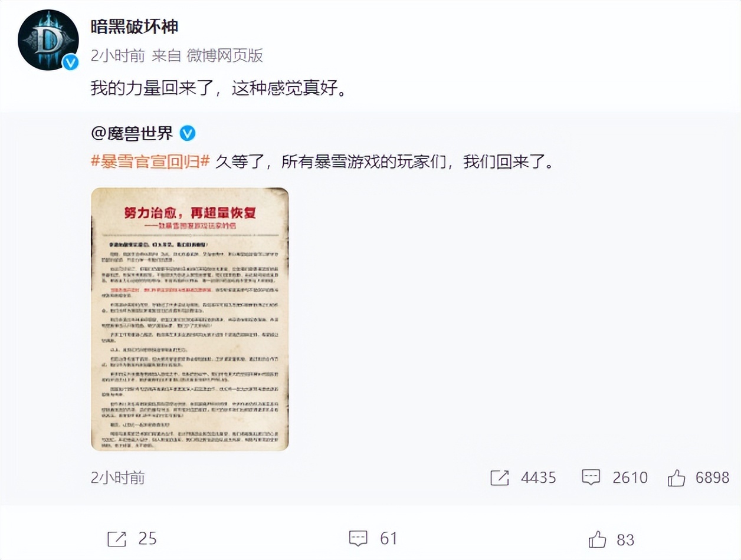
Task: Open the 暗黑破坏神 username link
Action: click(x=135, y=26)
